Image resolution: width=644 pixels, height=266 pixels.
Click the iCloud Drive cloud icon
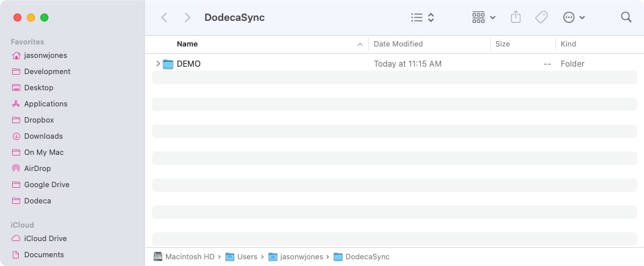coord(16,238)
